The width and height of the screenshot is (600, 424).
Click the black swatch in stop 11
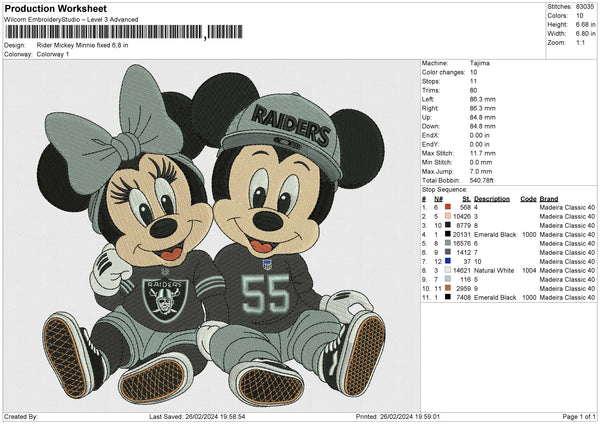coord(448,297)
